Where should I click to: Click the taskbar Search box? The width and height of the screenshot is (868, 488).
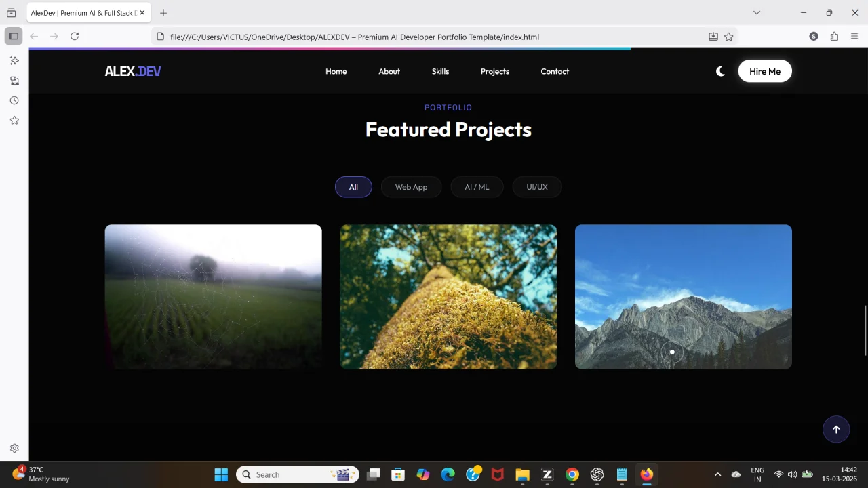click(x=298, y=474)
